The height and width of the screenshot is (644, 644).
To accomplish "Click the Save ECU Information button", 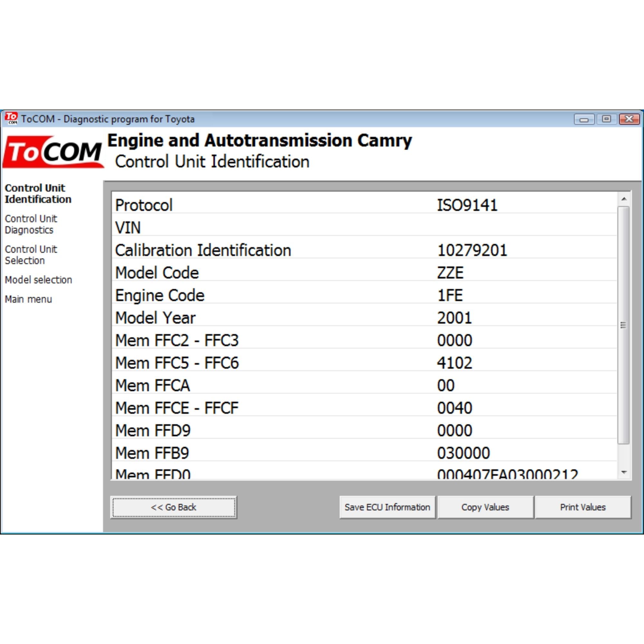I will click(387, 507).
